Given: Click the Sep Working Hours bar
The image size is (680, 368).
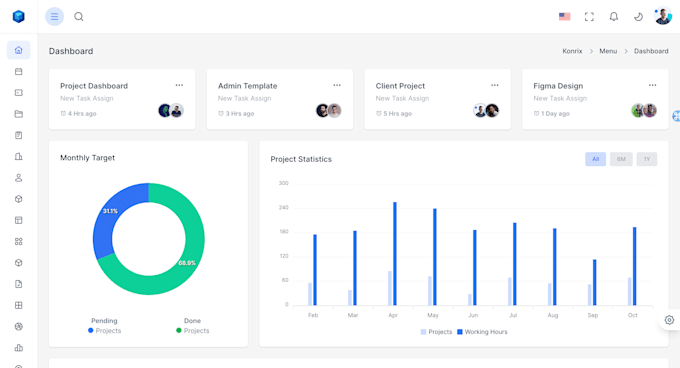Looking at the screenshot, I should pyautogui.click(x=595, y=282).
